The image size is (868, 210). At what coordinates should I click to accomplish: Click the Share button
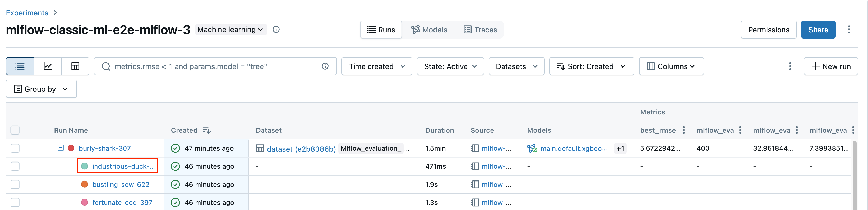(818, 30)
